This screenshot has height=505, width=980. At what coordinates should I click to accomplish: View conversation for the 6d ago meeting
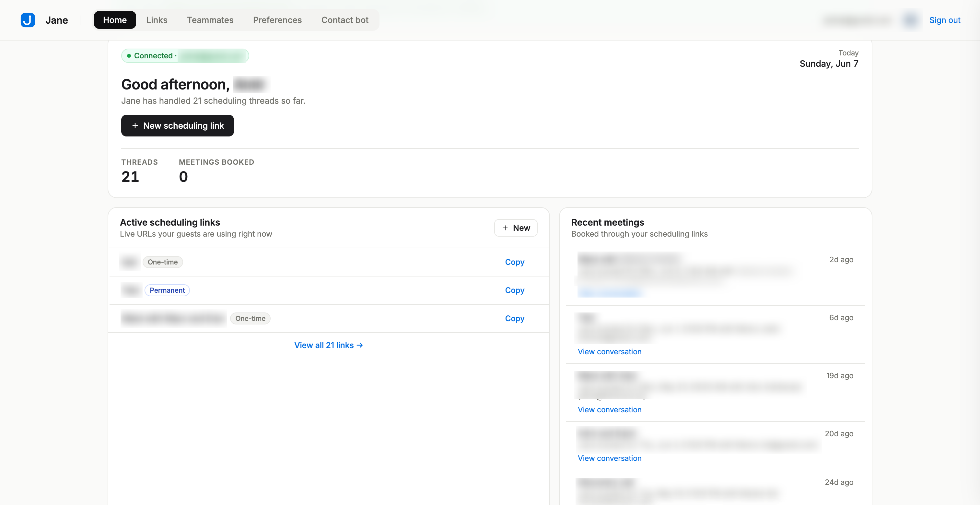[x=610, y=352]
